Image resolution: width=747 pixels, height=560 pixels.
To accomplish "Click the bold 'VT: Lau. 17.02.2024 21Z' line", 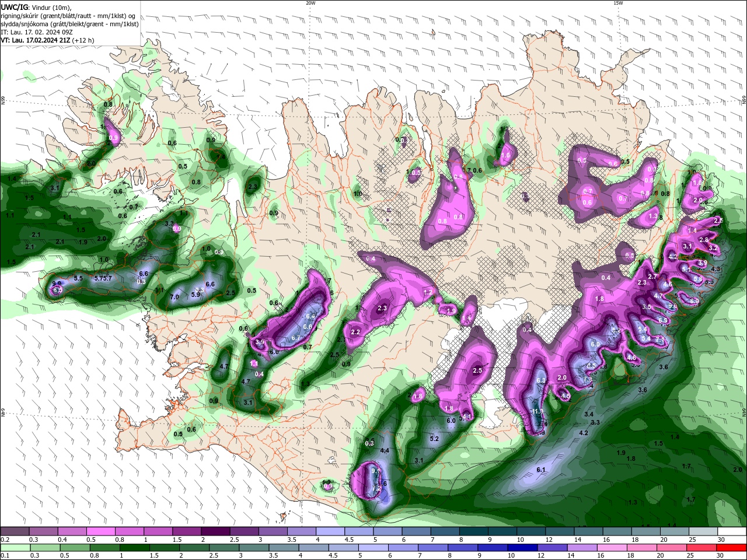I will point(35,40).
